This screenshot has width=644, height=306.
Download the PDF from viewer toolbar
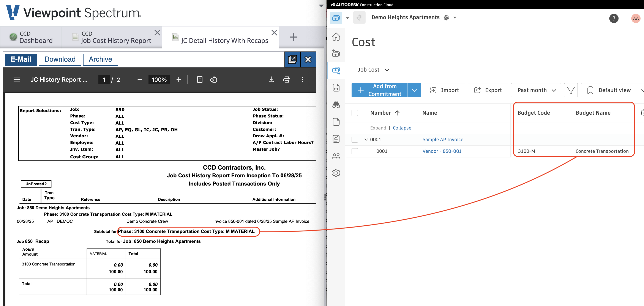click(271, 80)
